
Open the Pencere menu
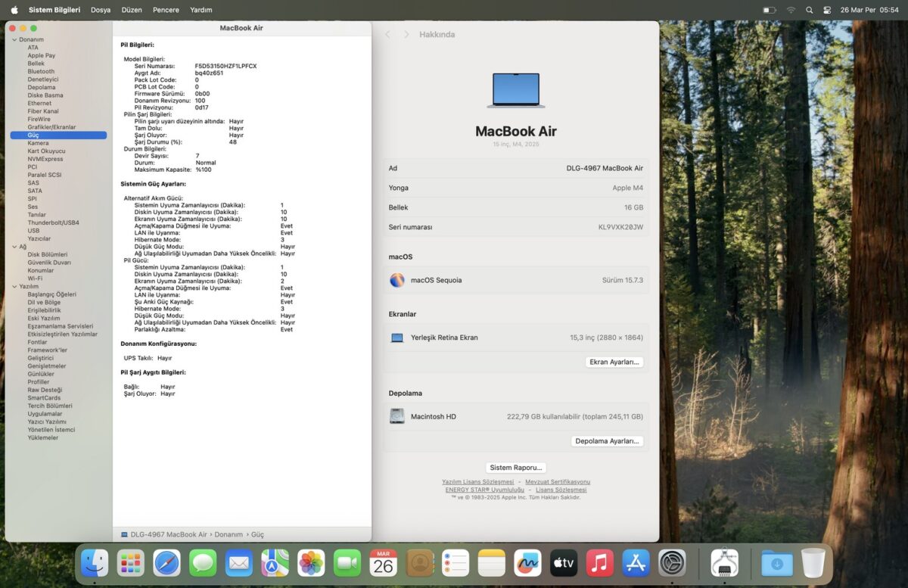[166, 10]
